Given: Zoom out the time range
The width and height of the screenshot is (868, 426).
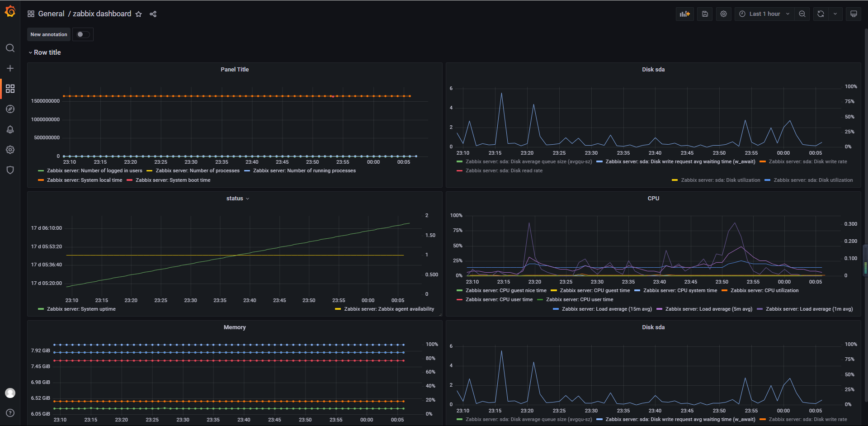Looking at the screenshot, I should point(802,14).
